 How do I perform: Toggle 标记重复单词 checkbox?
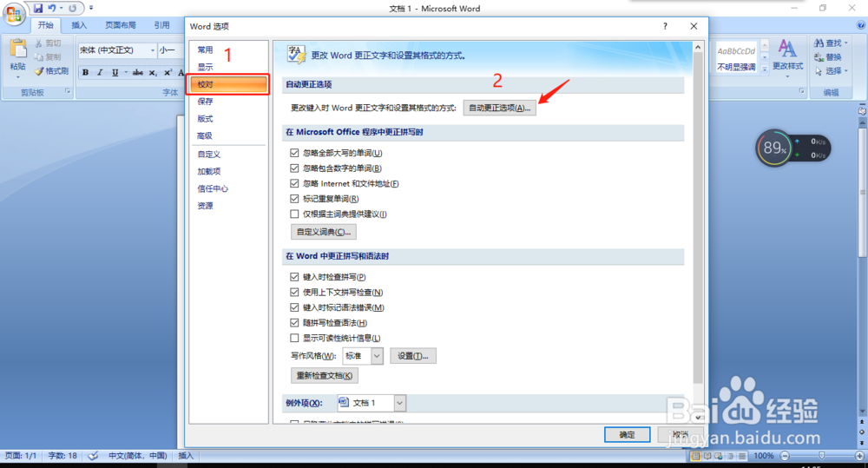point(294,199)
